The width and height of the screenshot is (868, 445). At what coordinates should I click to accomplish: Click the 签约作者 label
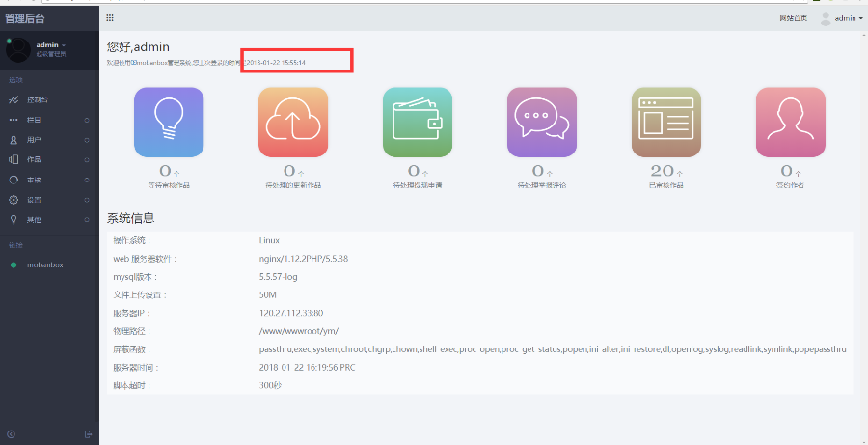tap(791, 185)
